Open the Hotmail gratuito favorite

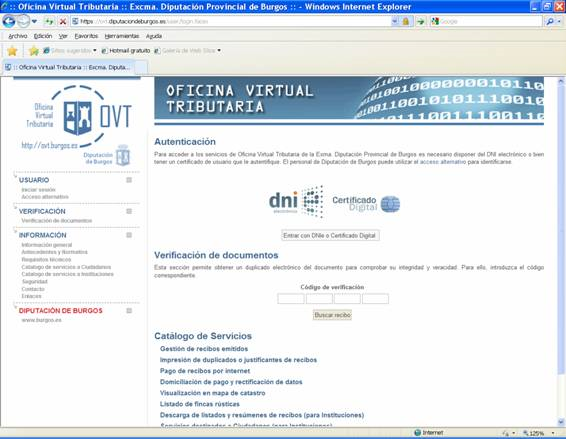(126, 51)
